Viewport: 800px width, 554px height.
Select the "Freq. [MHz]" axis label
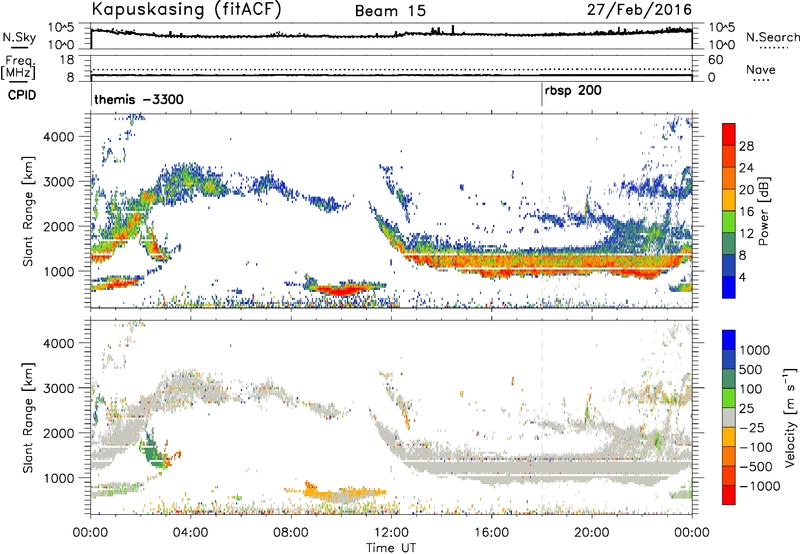(18, 68)
